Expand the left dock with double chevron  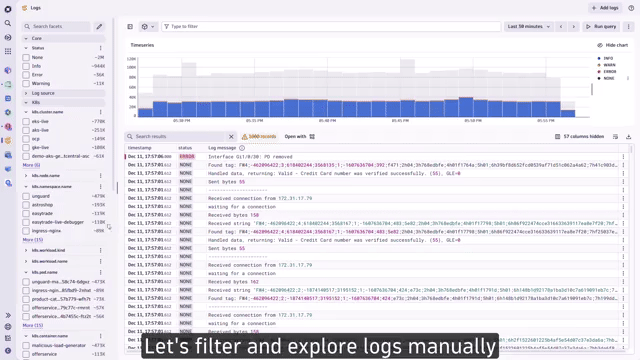click(x=8, y=315)
